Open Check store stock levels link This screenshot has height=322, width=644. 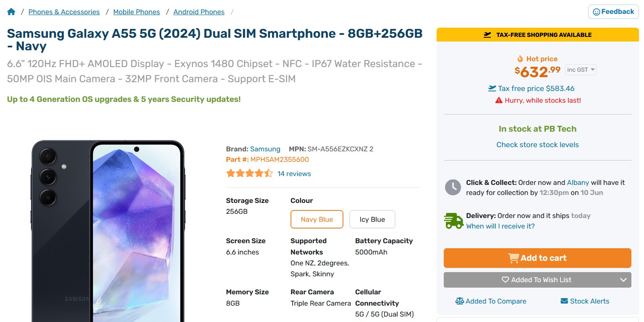(537, 145)
